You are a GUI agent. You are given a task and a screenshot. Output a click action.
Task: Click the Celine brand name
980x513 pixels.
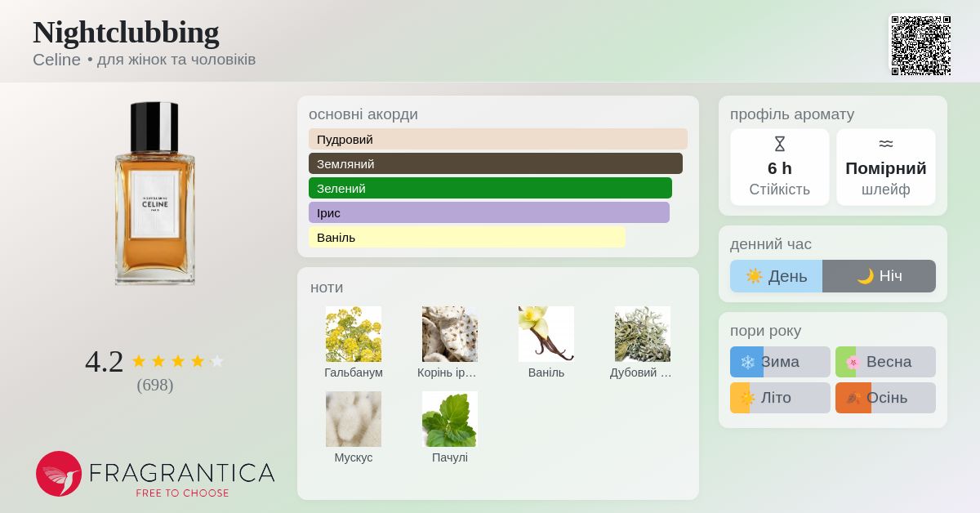(x=56, y=60)
